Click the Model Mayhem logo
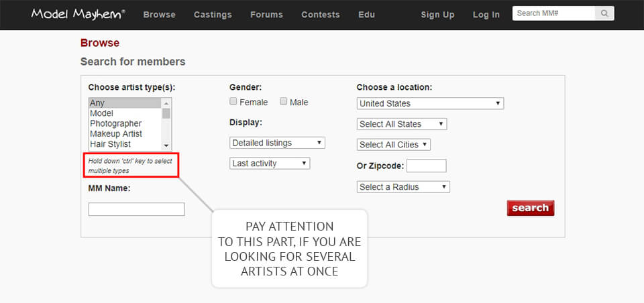Screen dimensions: 644x303 coord(78,14)
